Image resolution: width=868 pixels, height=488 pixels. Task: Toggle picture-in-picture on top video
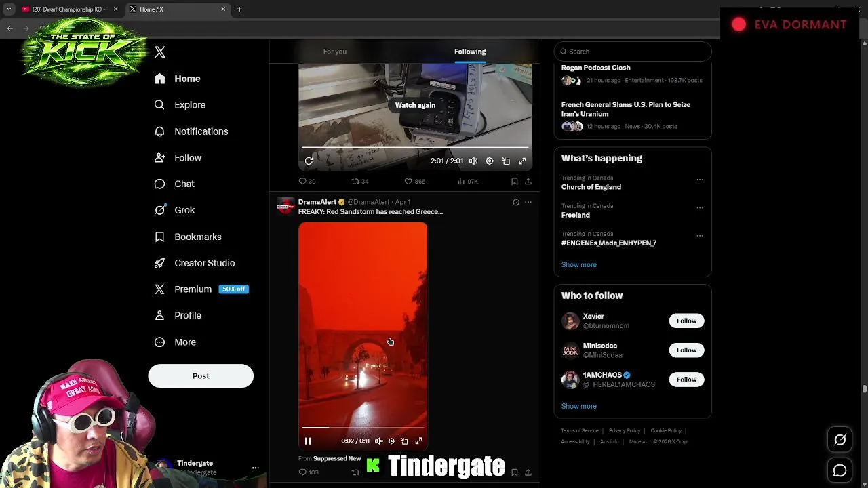506,161
